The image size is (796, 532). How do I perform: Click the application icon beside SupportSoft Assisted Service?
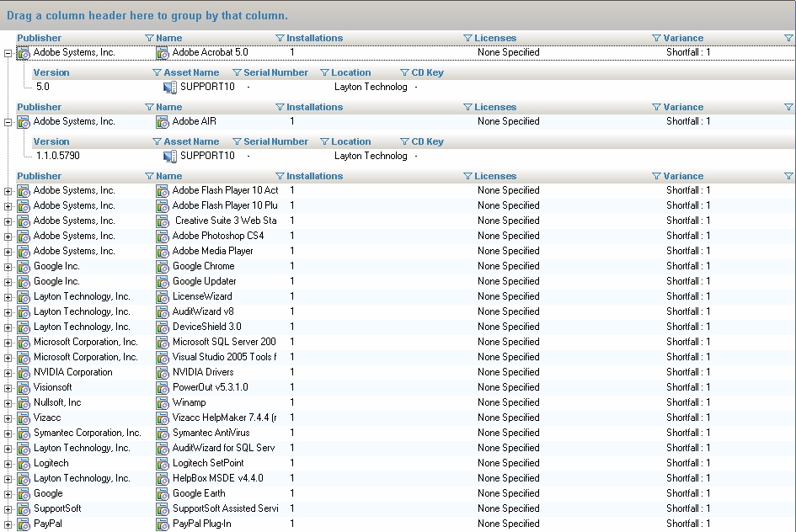click(x=163, y=509)
